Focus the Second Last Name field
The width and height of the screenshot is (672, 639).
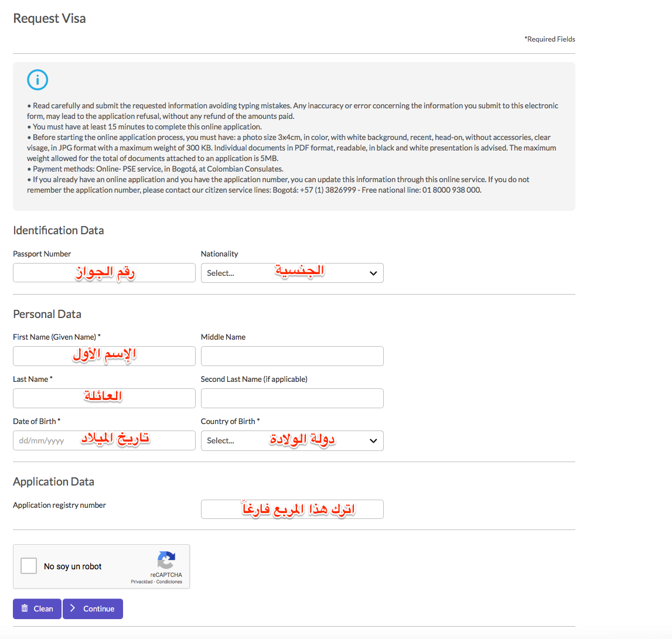tap(292, 398)
